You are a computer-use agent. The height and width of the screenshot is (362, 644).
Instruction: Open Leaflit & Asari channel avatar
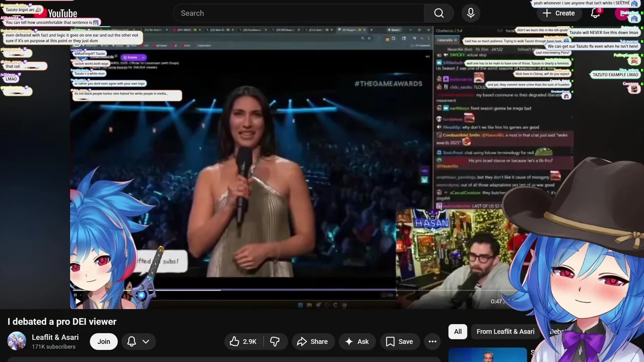tap(17, 341)
